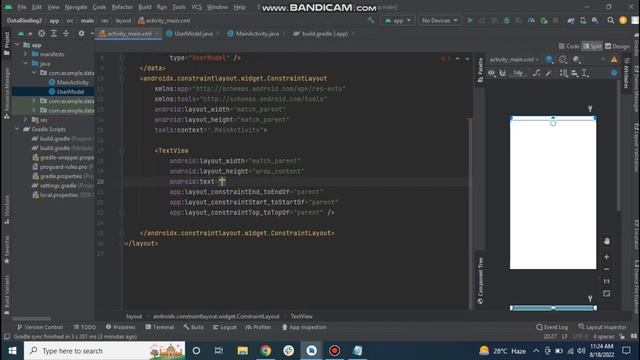Toggle the Resource Manager tool window

click(x=7, y=93)
